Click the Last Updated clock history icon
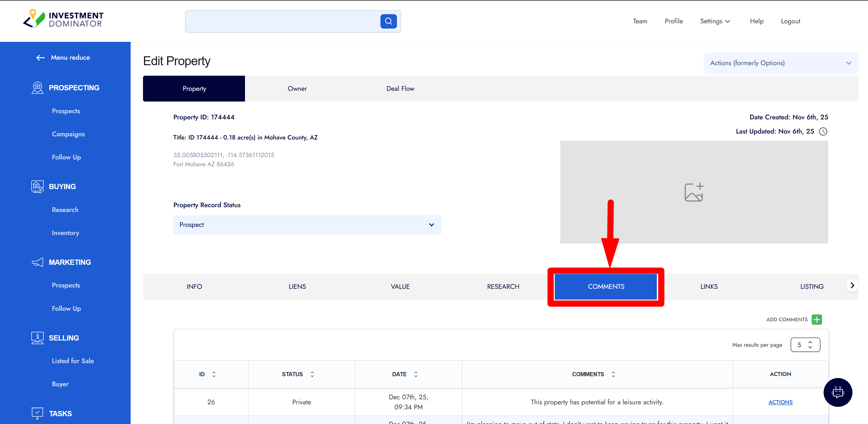The height and width of the screenshot is (424, 868). [823, 131]
